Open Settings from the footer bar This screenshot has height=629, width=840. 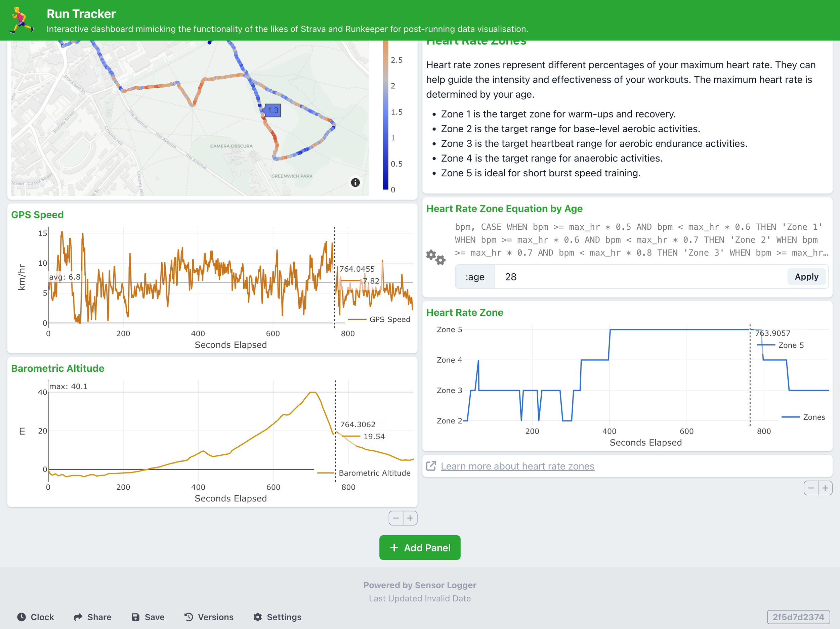coord(277,617)
